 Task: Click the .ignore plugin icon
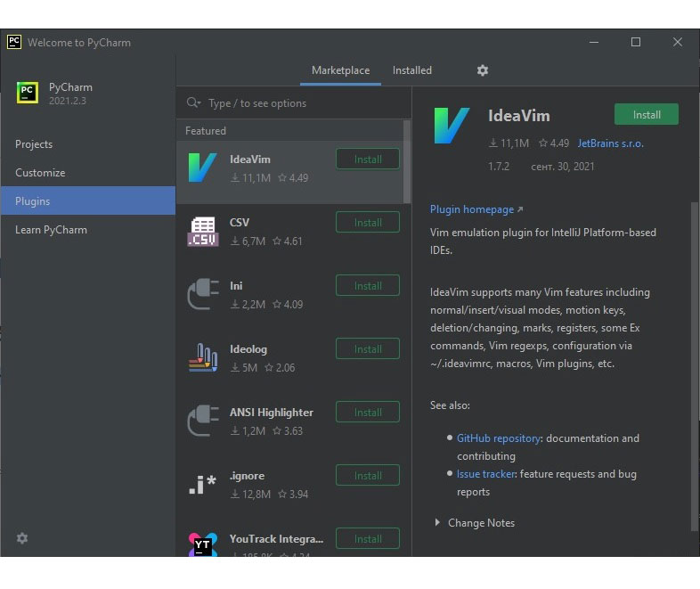coord(203,485)
